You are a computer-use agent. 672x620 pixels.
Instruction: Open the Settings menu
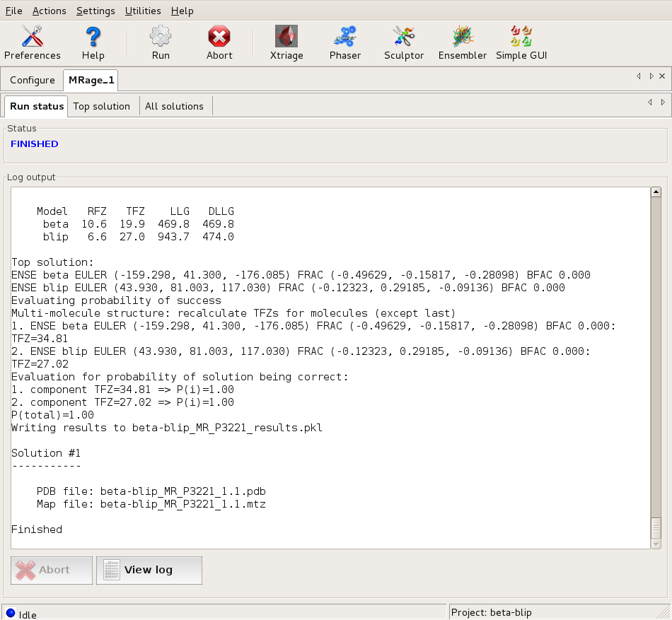click(95, 11)
